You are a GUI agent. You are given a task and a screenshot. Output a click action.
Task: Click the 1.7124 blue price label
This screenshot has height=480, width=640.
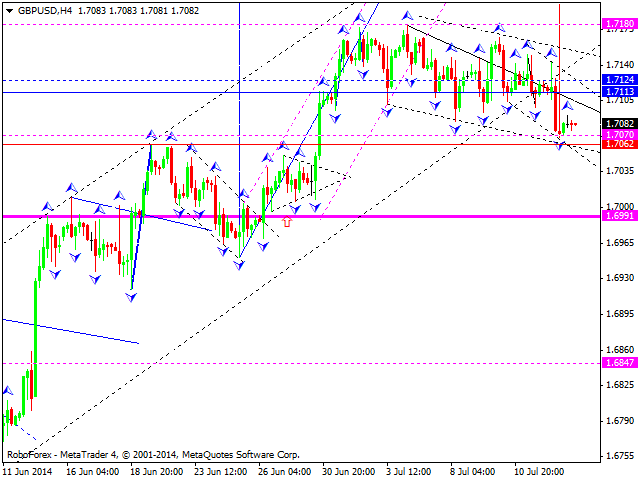pos(619,80)
